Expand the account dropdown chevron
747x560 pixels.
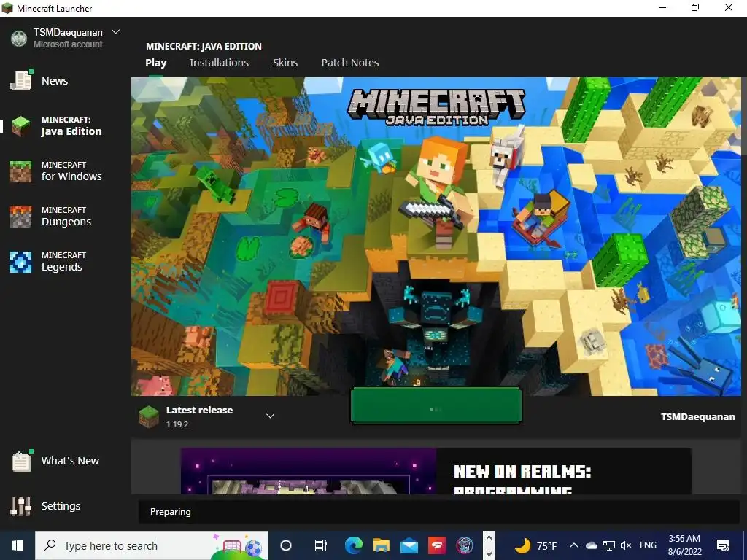tap(115, 32)
